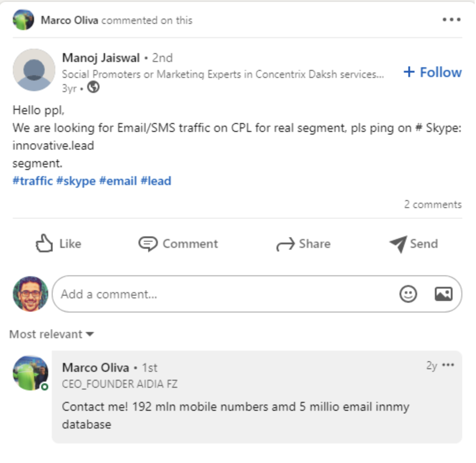Click the Comment speech bubble icon
Screen dimensions: 476x463
pos(148,243)
